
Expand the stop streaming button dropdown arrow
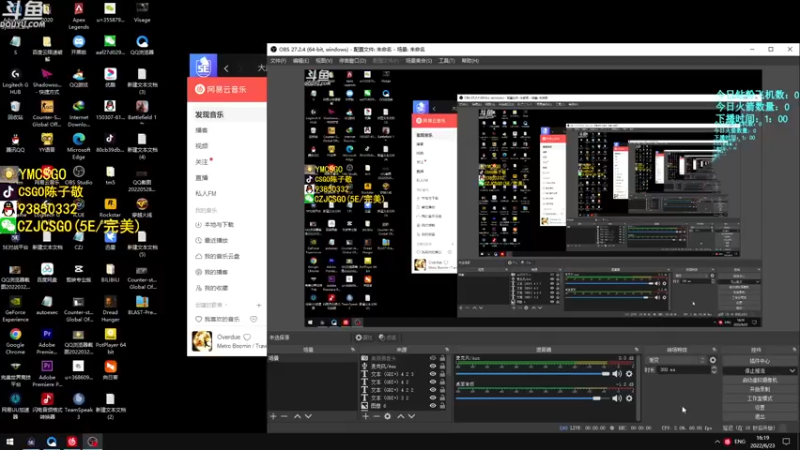(x=792, y=371)
